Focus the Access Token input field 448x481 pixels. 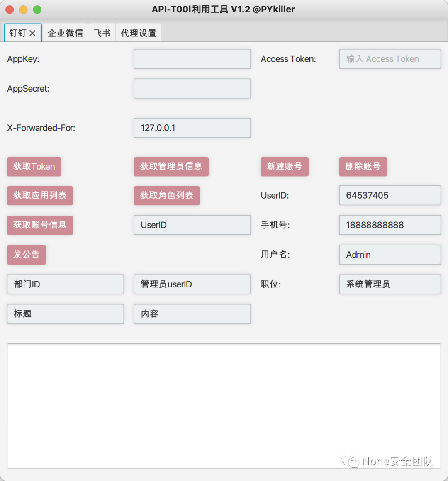point(390,59)
